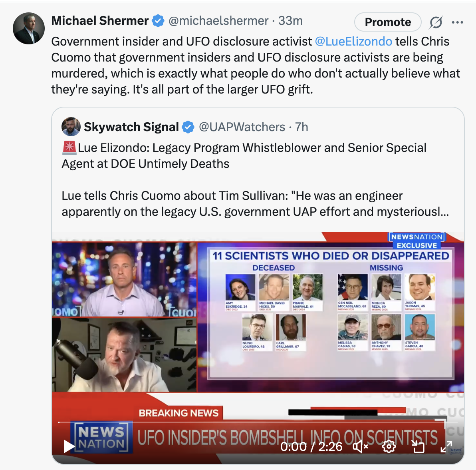
Task: Click the video progress bar
Action: click(258, 422)
